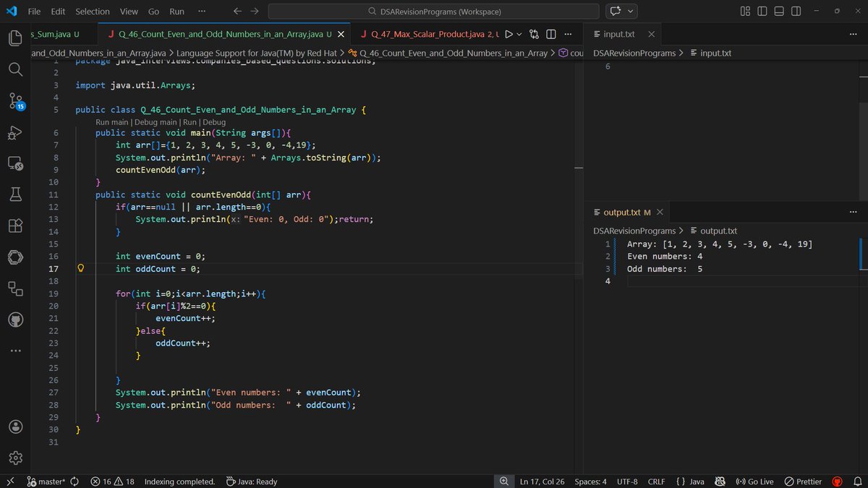Open the Copilot chat icon
Viewport: 868px width, 488px height.
tap(616, 12)
